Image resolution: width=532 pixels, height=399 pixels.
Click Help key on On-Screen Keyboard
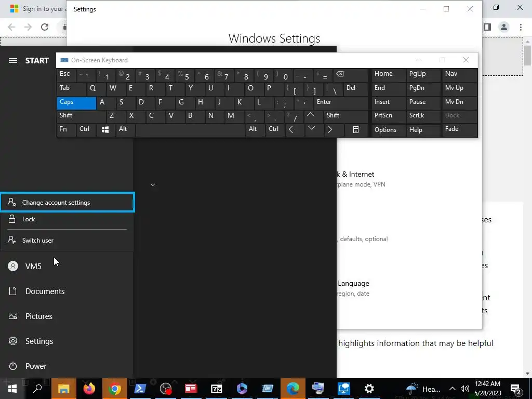tap(423, 130)
